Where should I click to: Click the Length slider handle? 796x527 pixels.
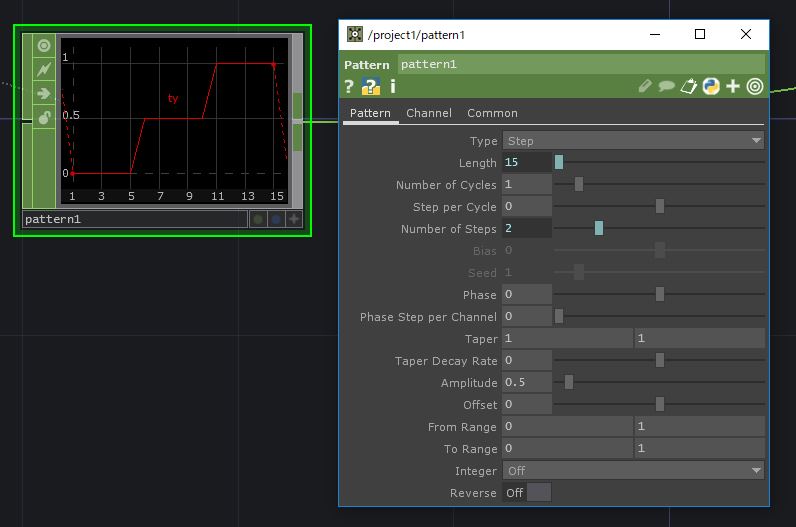[559, 162]
